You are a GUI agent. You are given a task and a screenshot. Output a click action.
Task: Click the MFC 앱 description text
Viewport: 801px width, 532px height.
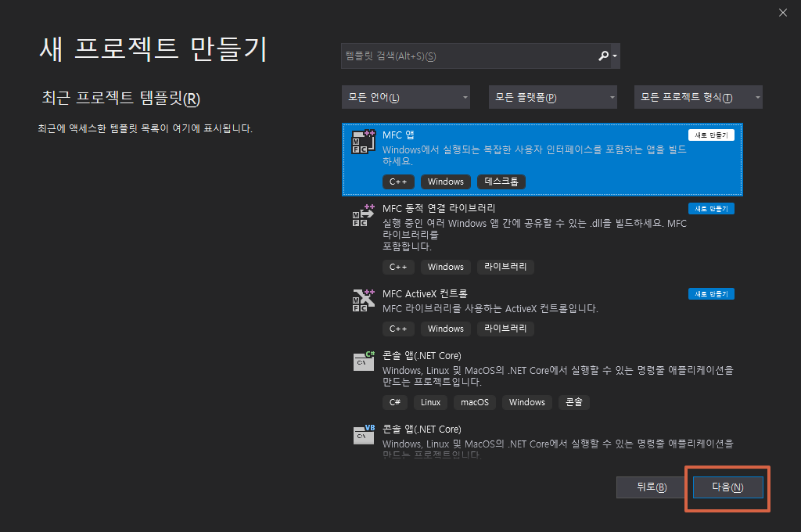point(534,156)
